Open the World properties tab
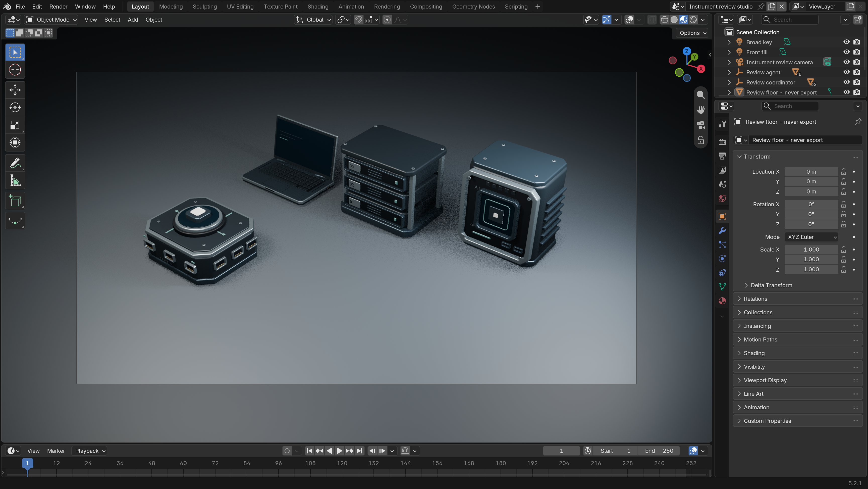This screenshot has width=868, height=489. pyautogui.click(x=722, y=198)
